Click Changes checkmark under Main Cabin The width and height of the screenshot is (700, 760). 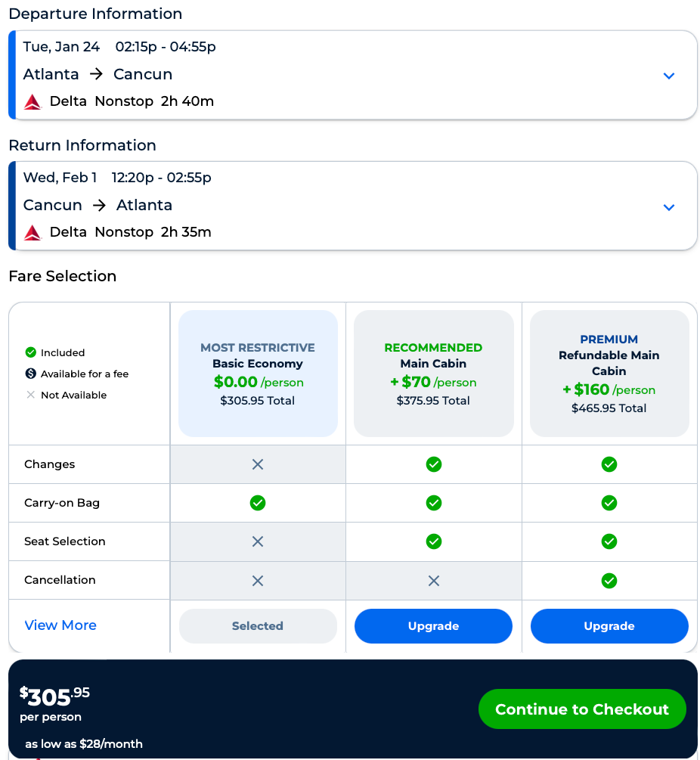[x=433, y=464]
